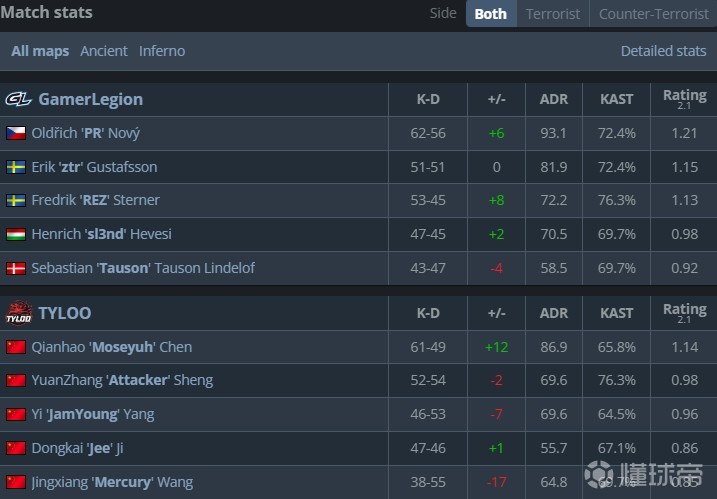Open Fredrik 'REZ' Sterner's player profile
This screenshot has height=499, width=717.
tap(95, 200)
